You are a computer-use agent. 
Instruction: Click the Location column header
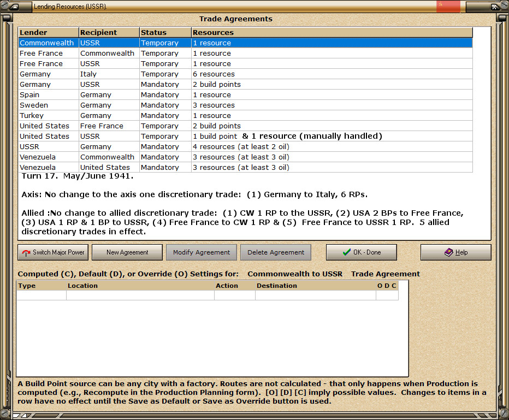coord(140,286)
